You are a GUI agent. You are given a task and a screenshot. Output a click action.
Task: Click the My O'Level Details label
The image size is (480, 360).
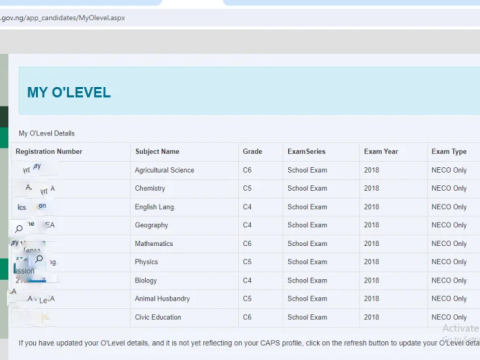[x=47, y=133]
